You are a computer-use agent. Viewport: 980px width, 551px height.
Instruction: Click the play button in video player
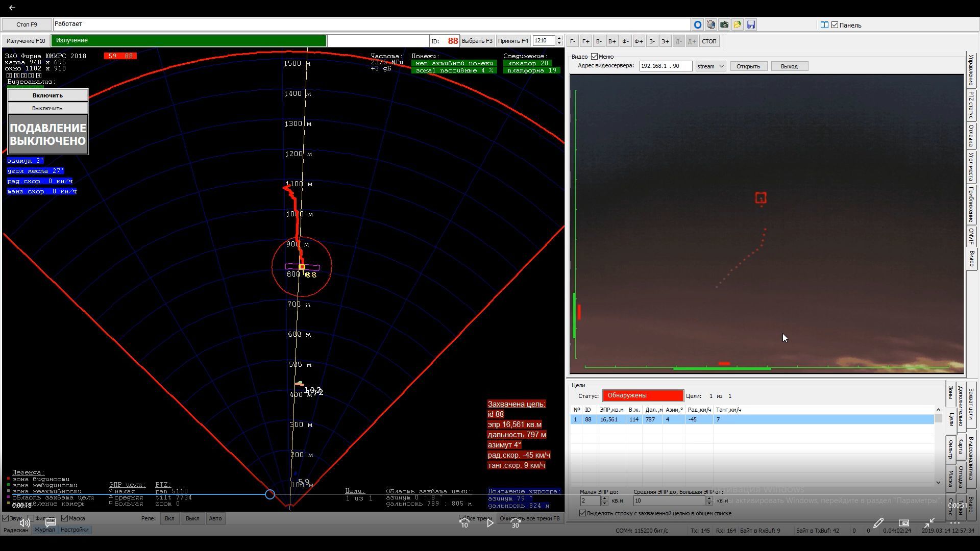click(x=490, y=523)
